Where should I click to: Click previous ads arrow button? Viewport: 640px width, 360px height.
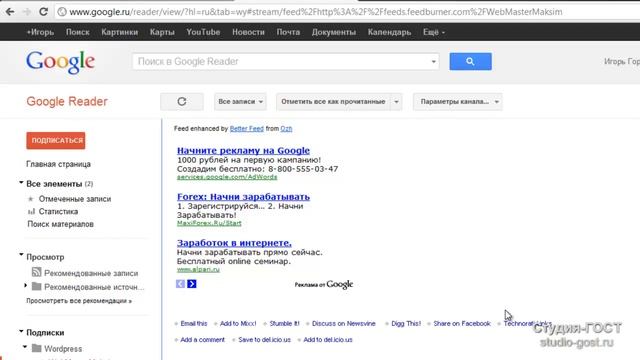(180, 284)
